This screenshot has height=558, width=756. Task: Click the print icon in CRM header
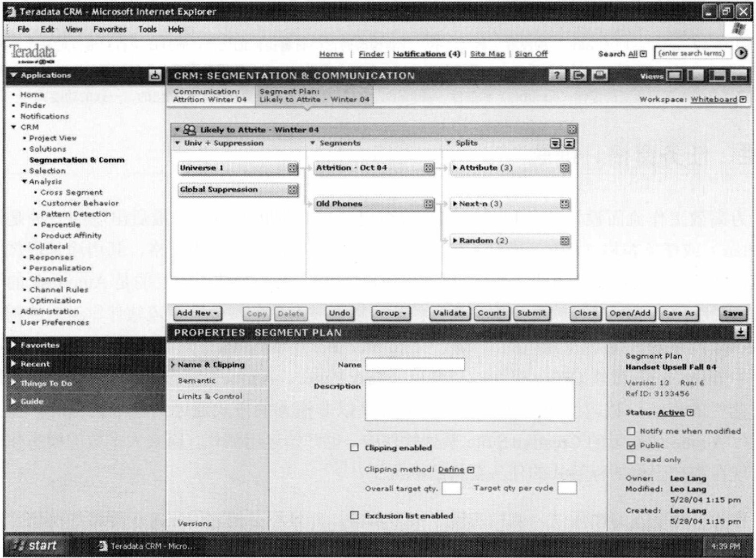600,76
